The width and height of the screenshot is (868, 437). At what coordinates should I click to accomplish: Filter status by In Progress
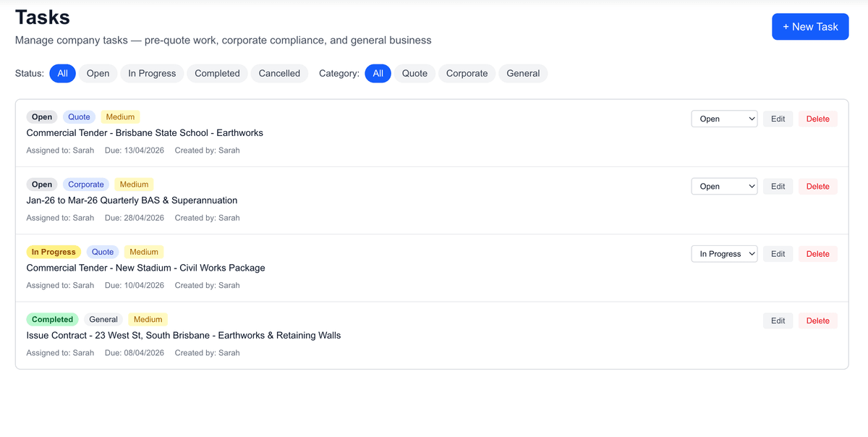click(x=152, y=73)
